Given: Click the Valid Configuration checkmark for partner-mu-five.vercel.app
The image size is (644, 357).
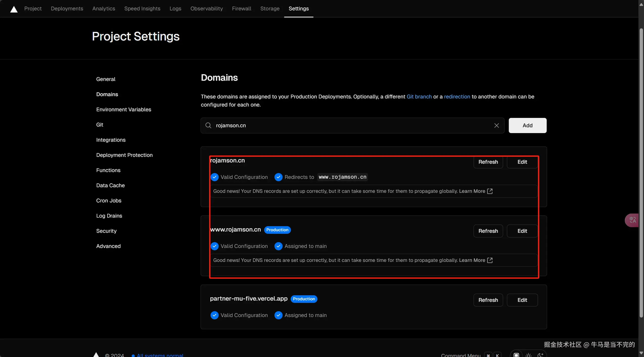Looking at the screenshot, I should pos(214,315).
